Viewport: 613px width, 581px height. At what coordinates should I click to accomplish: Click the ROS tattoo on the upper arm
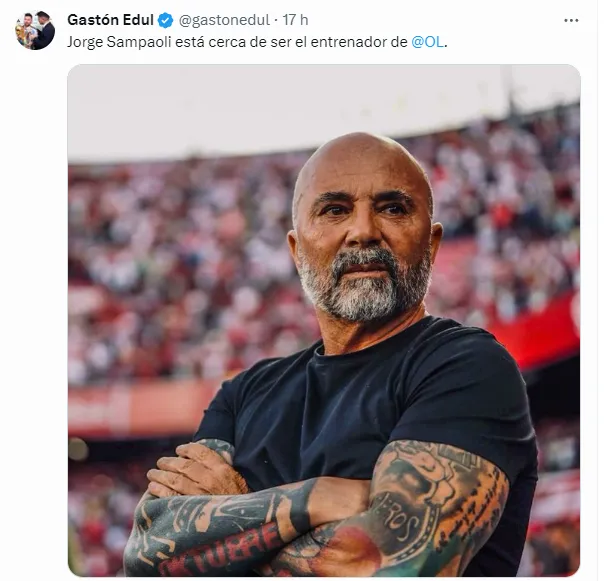pyautogui.click(x=401, y=522)
